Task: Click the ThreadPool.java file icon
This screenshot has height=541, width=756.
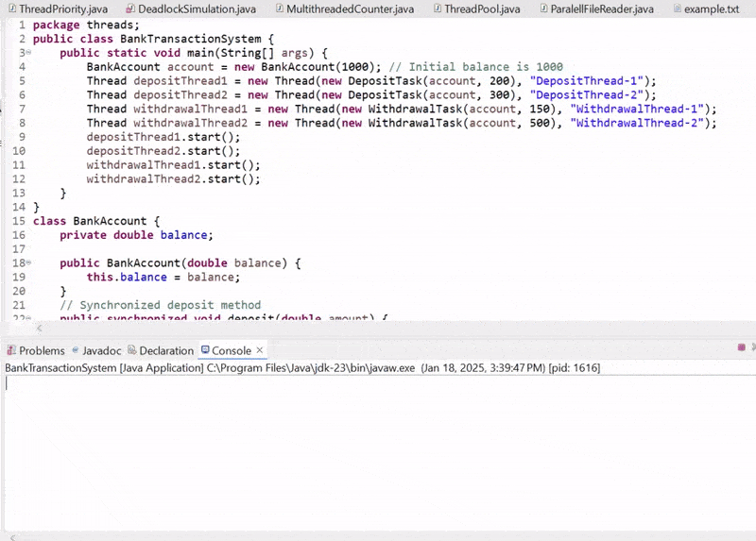Action: point(438,8)
